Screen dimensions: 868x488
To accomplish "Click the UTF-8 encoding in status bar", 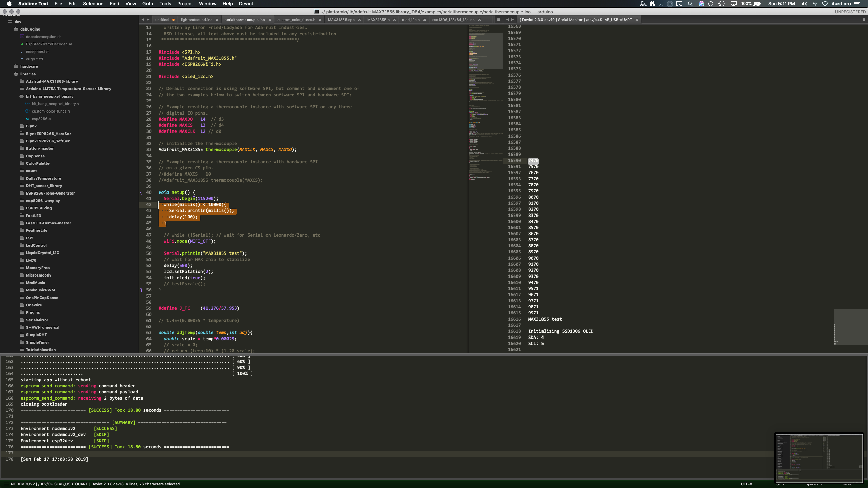I will click(x=746, y=484).
